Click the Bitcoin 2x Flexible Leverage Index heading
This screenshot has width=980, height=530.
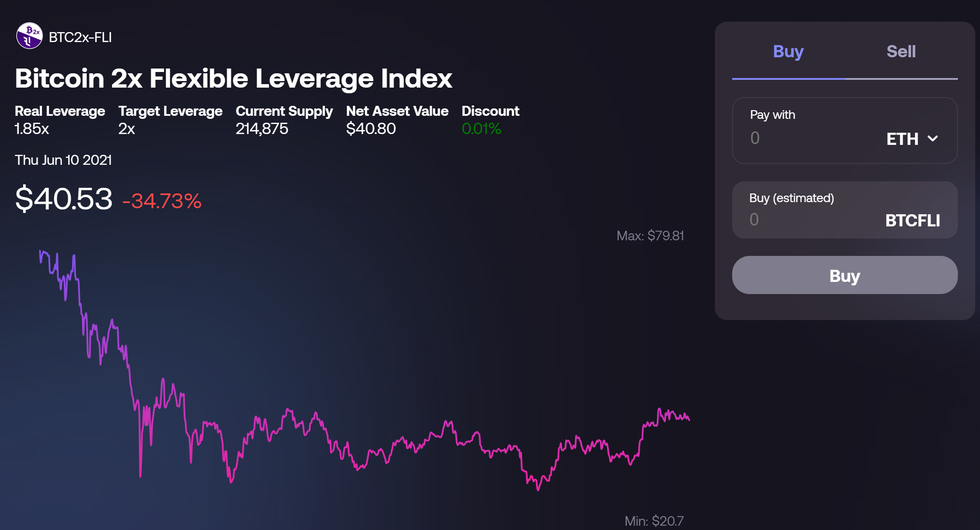(x=233, y=79)
